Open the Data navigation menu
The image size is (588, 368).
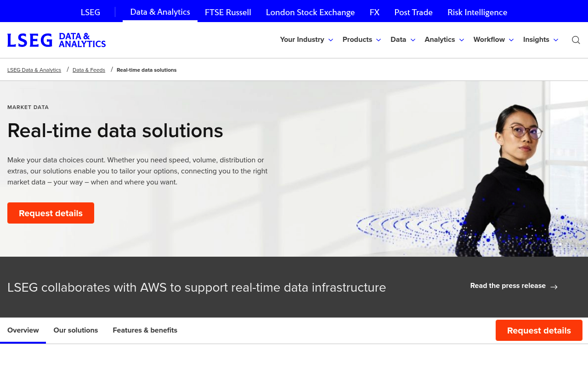click(x=398, y=40)
